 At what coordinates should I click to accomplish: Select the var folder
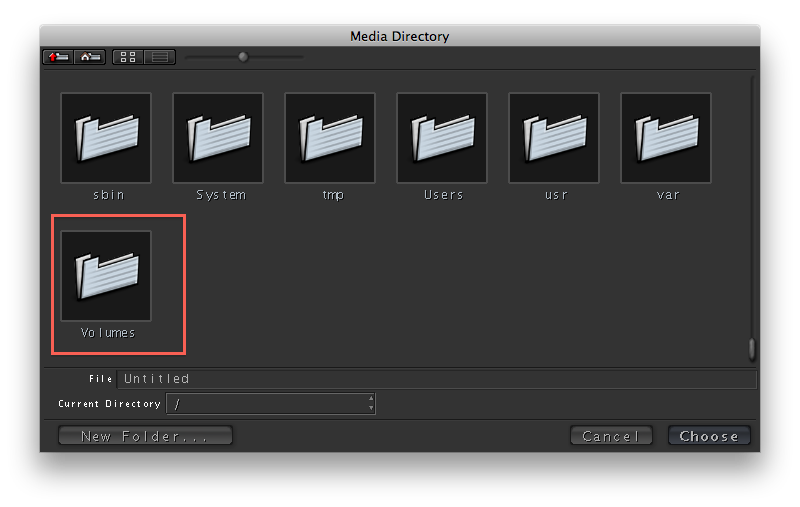tap(666, 138)
